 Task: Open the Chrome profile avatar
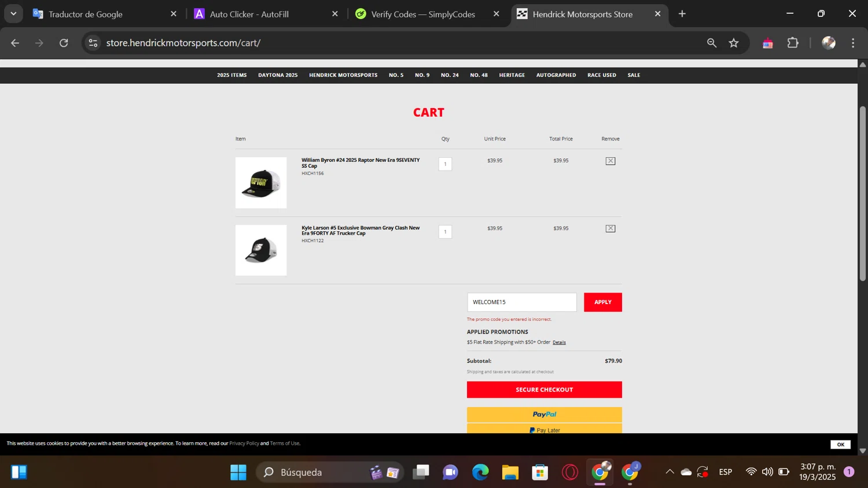829,43
